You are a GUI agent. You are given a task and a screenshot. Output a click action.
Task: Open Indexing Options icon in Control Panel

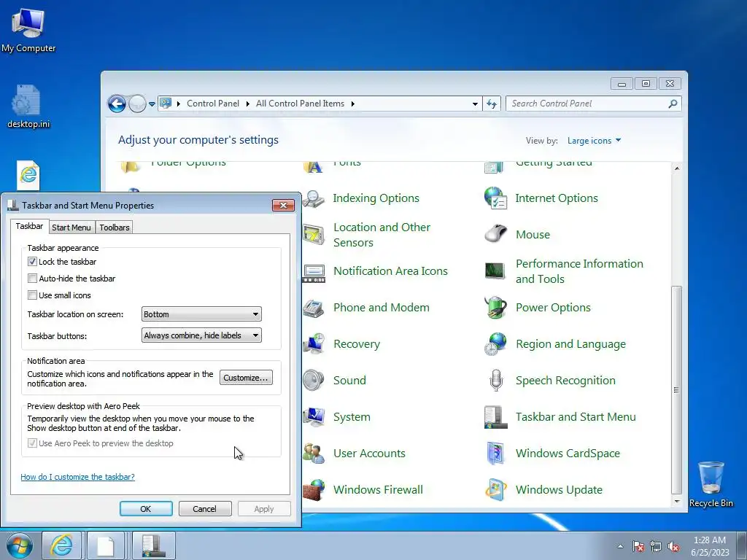pyautogui.click(x=314, y=198)
